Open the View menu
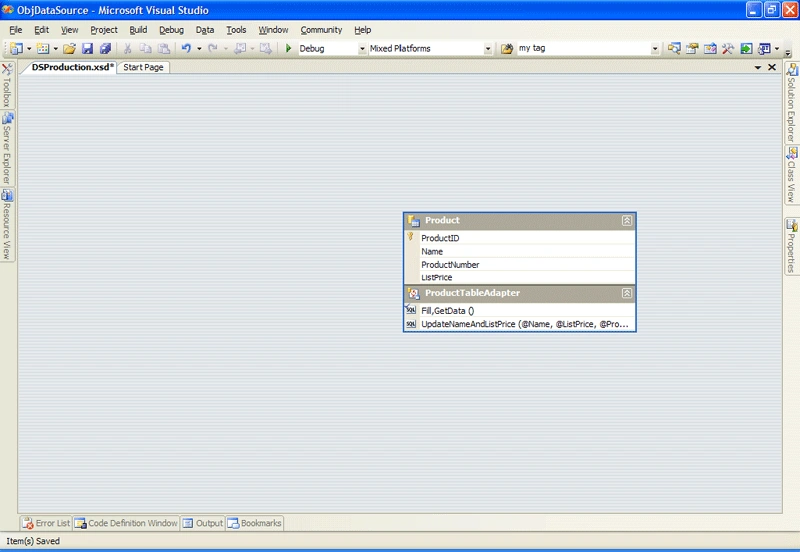The height and width of the screenshot is (552, 800). pos(69,30)
